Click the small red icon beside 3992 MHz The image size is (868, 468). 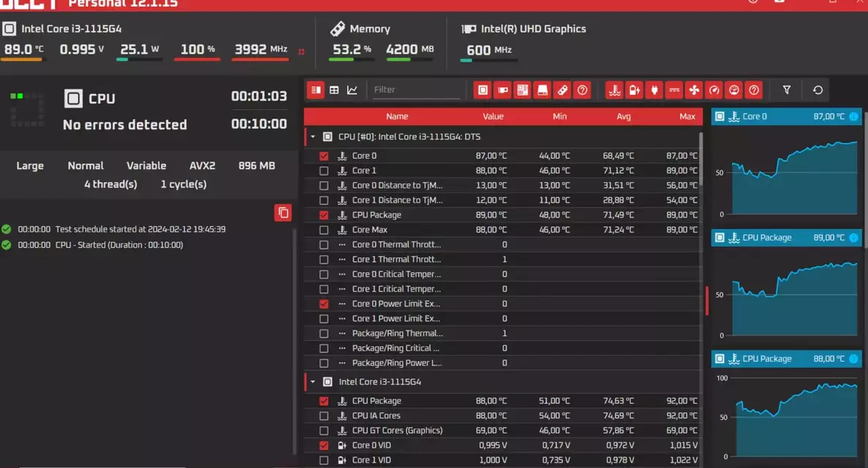[302, 51]
